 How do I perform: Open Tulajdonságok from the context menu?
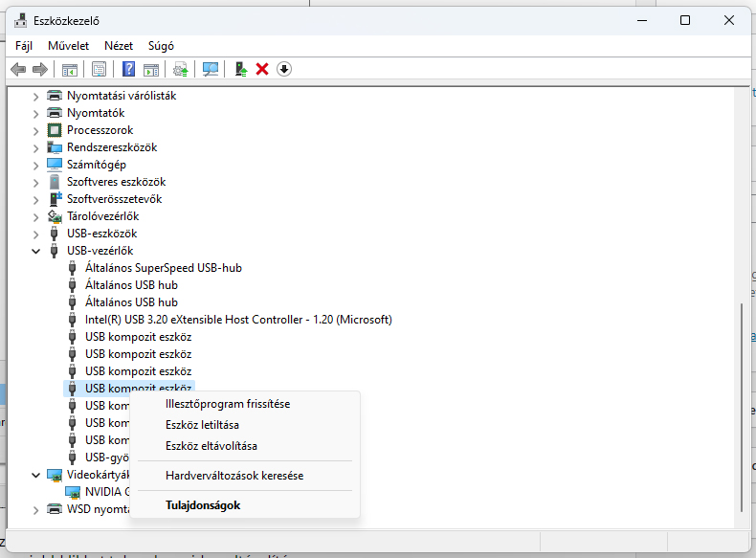[203, 505]
